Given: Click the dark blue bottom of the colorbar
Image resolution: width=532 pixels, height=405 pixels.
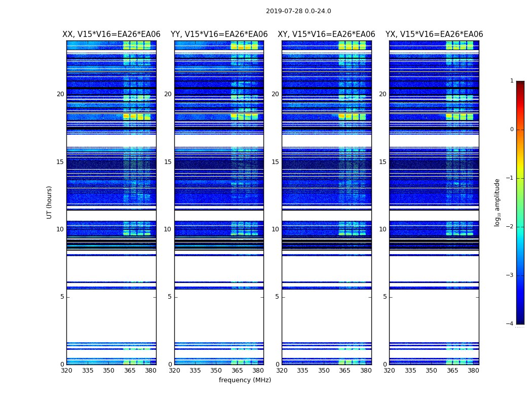Looking at the screenshot, I should pos(520,318).
